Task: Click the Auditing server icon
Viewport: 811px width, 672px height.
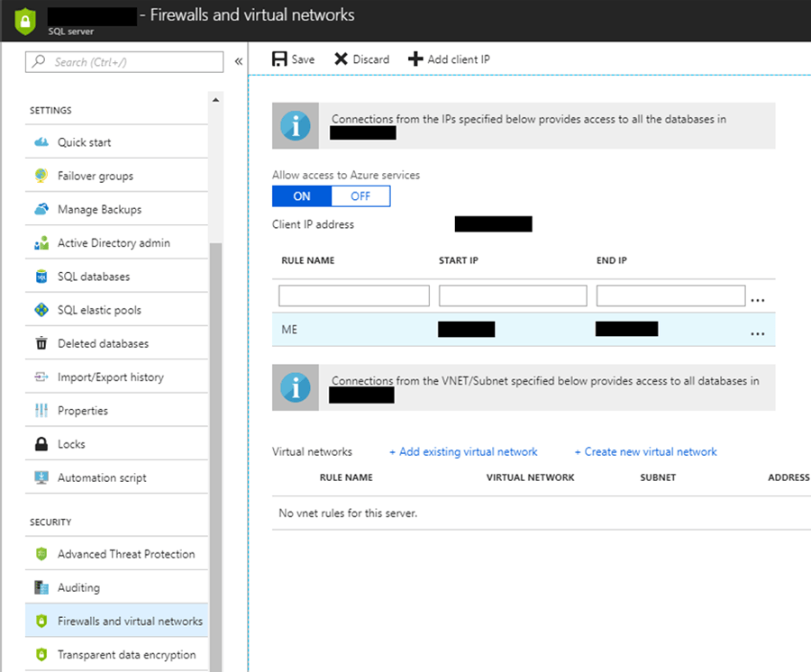Action: click(x=41, y=587)
